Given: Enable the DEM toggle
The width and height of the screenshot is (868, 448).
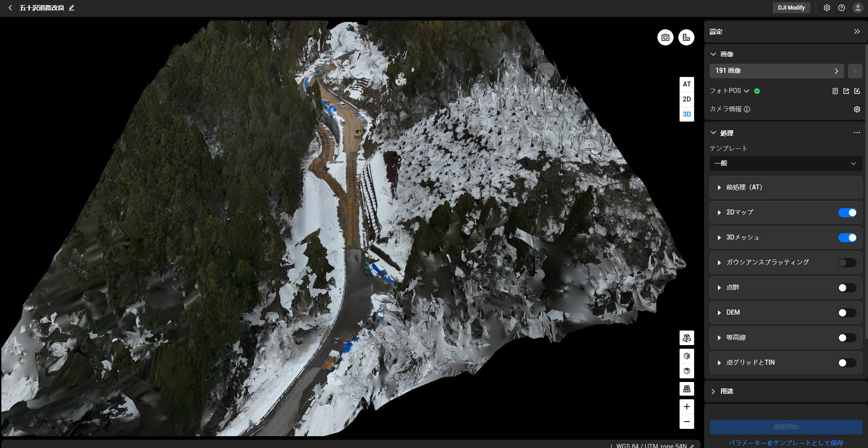Looking at the screenshot, I should [847, 313].
